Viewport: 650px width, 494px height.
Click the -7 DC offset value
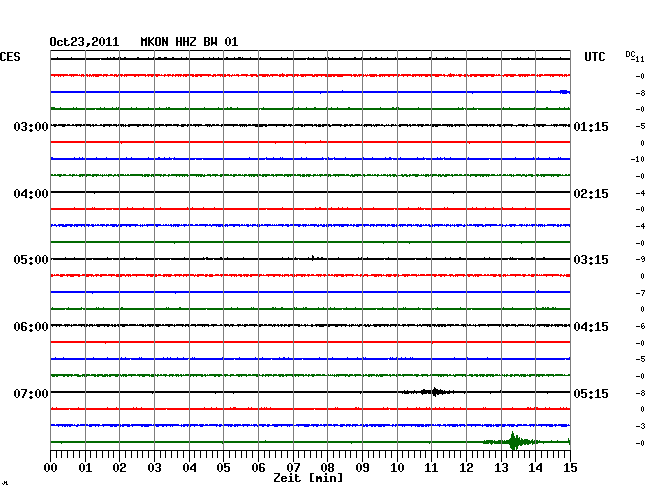pos(640,293)
